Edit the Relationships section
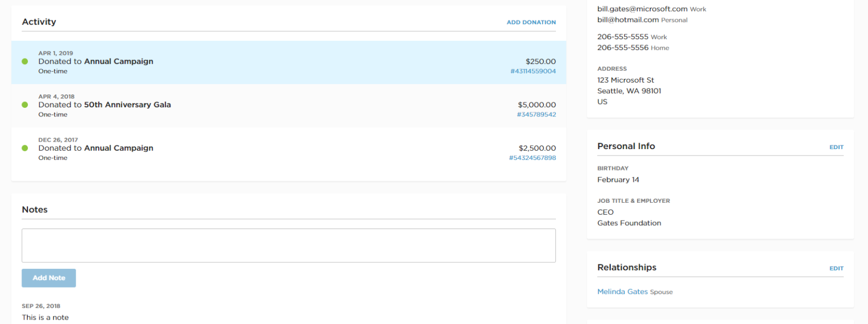This screenshot has height=324, width=868. coord(836,268)
